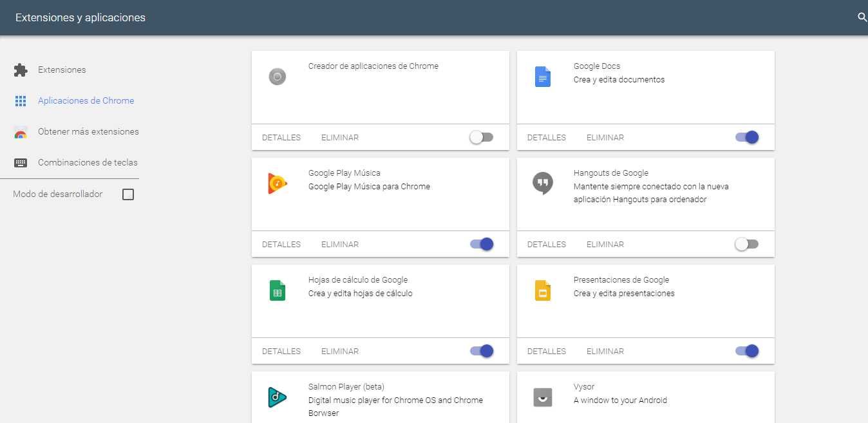Screen dimensions: 868x423
Task: Click the Creador de aplicaciones de Chrome icon
Action: pyautogui.click(x=277, y=77)
